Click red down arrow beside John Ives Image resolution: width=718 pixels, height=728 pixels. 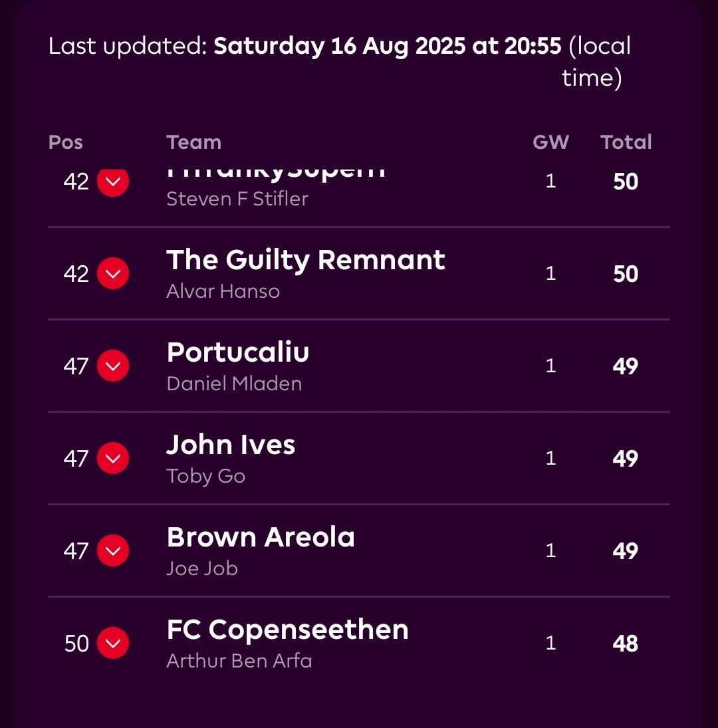tap(113, 459)
